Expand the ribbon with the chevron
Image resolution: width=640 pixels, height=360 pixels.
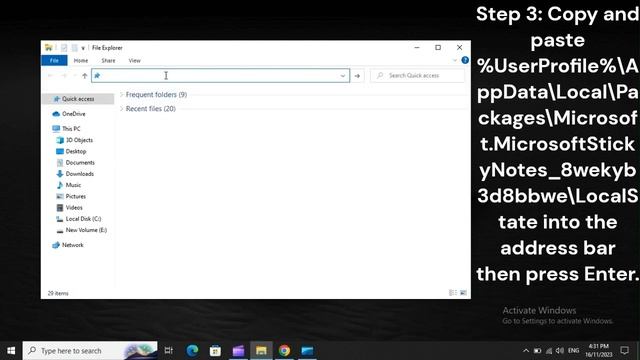coord(455,60)
